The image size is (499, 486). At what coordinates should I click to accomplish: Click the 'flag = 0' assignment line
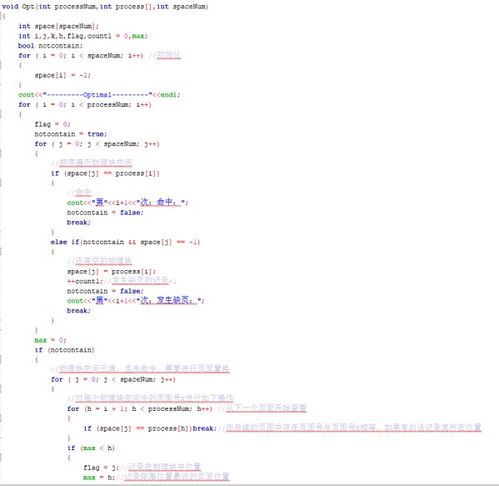52,124
